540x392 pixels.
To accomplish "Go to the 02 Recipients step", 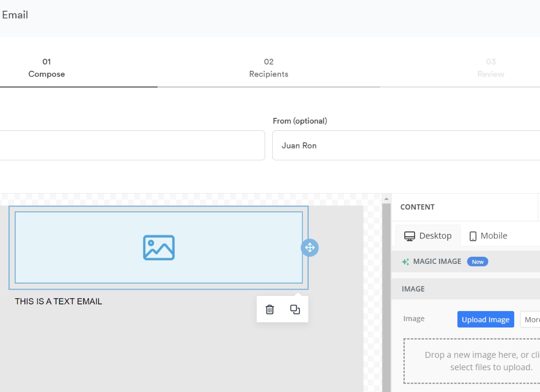I will click(x=269, y=68).
